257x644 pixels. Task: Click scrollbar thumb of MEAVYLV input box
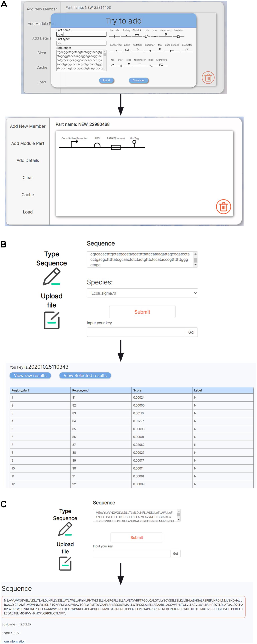[x=178, y=514]
